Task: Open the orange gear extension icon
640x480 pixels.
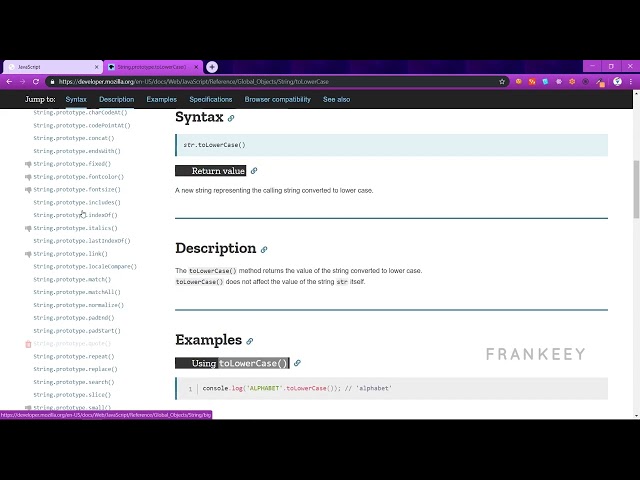Action: [x=572, y=82]
